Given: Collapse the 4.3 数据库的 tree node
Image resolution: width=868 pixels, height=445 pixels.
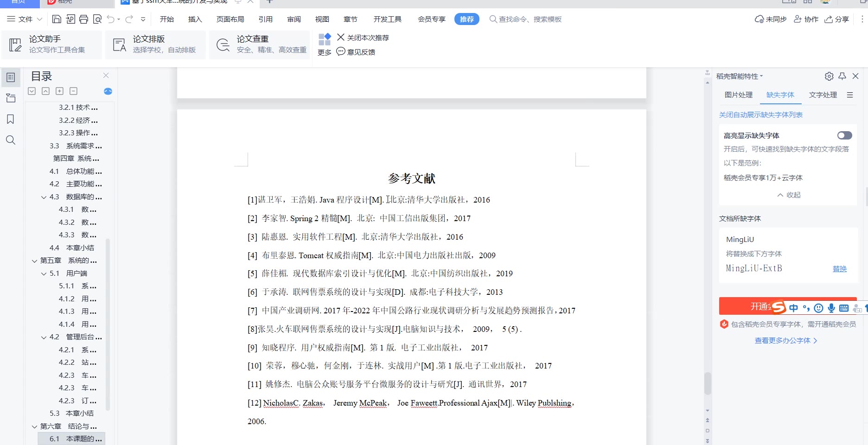Looking at the screenshot, I should click(x=44, y=197).
